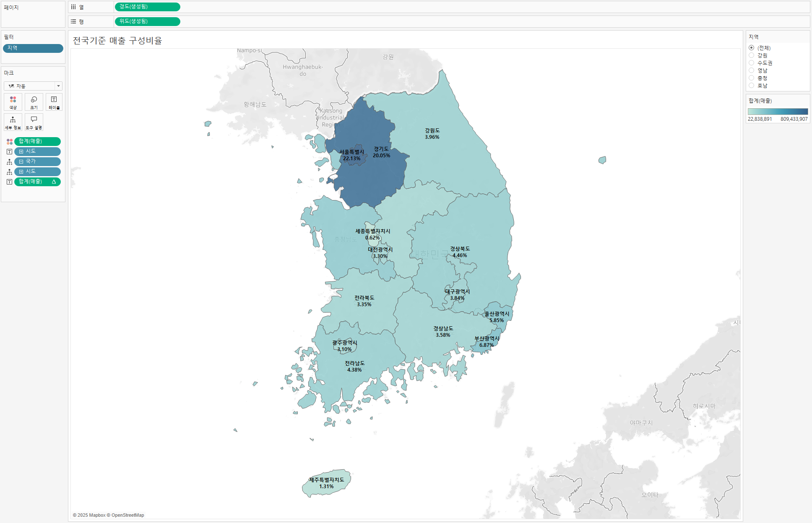Open the 세부 정보 (Detail) marks card

(x=13, y=122)
